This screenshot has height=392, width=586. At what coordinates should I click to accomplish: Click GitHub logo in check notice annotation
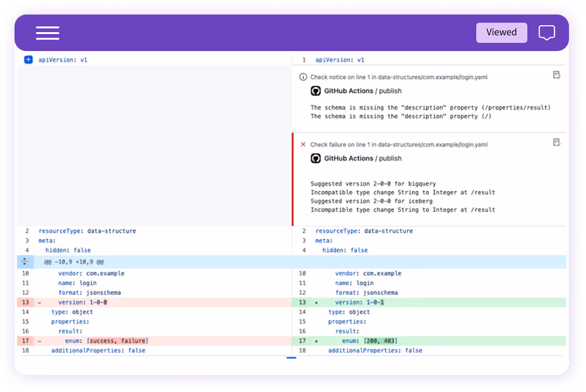pos(316,91)
